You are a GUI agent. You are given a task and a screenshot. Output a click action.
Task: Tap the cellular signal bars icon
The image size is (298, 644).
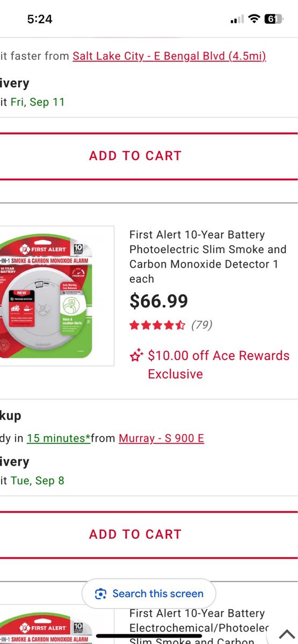(237, 20)
